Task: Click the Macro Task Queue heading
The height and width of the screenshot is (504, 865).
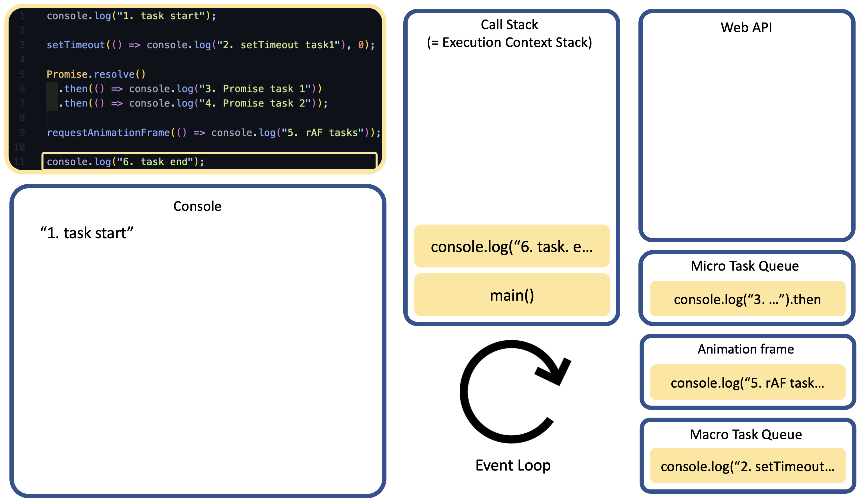Action: (746, 435)
